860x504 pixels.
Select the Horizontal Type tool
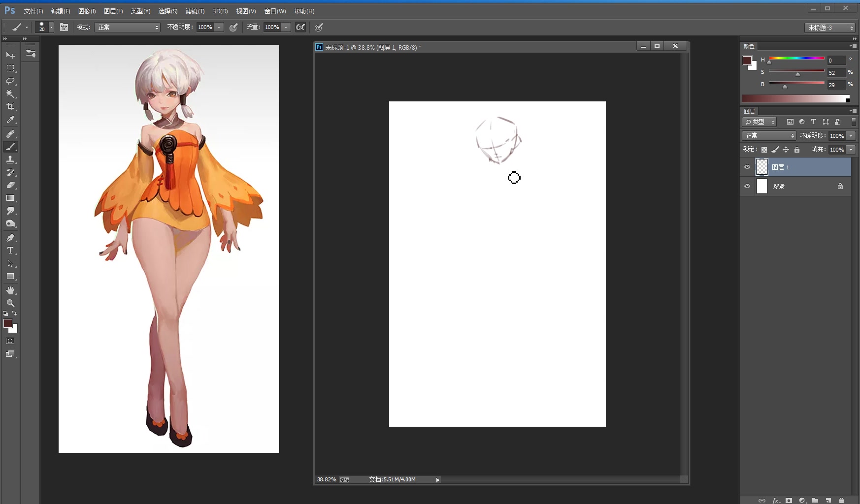(10, 251)
